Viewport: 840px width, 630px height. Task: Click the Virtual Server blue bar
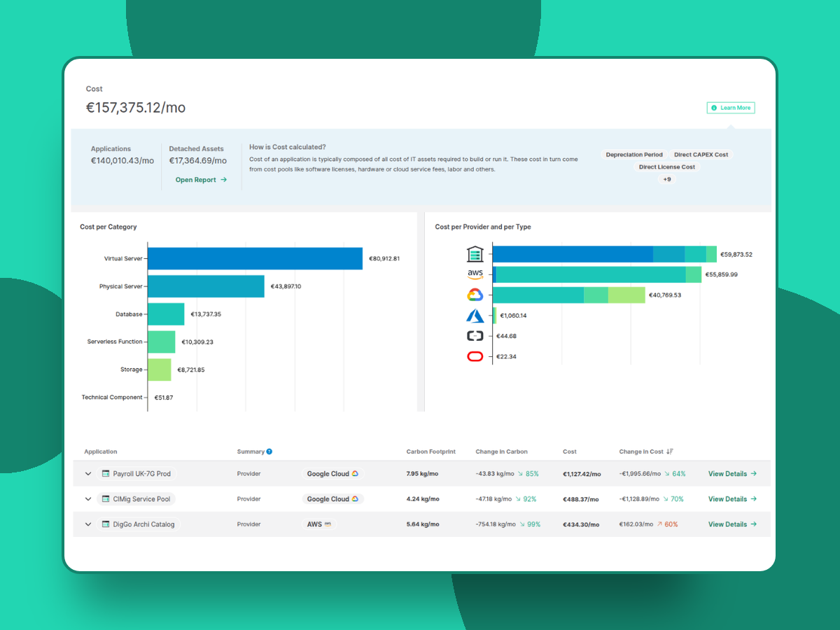(x=255, y=258)
